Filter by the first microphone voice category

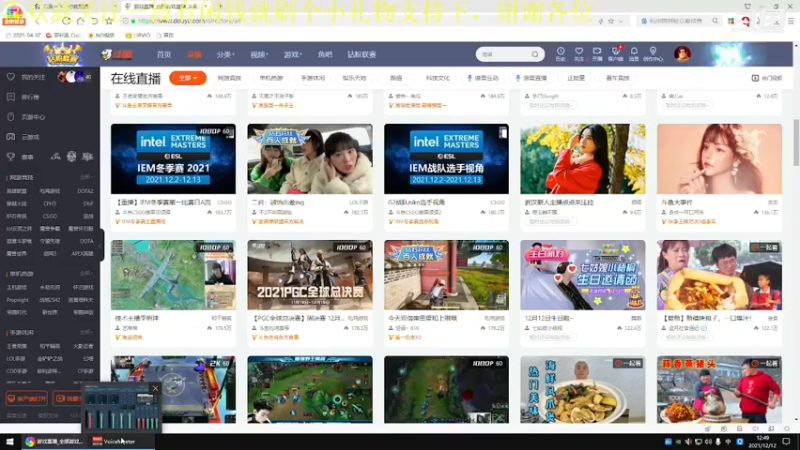click(x=483, y=78)
